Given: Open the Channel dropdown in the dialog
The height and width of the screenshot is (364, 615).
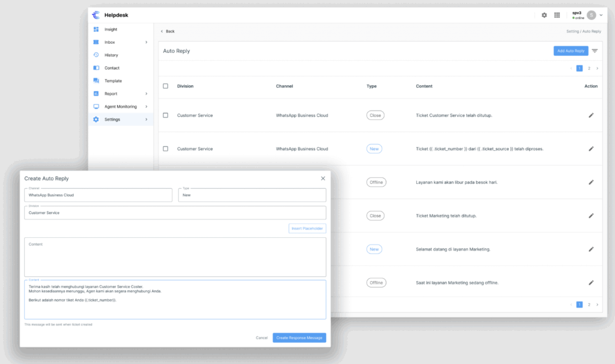Looking at the screenshot, I should [98, 195].
